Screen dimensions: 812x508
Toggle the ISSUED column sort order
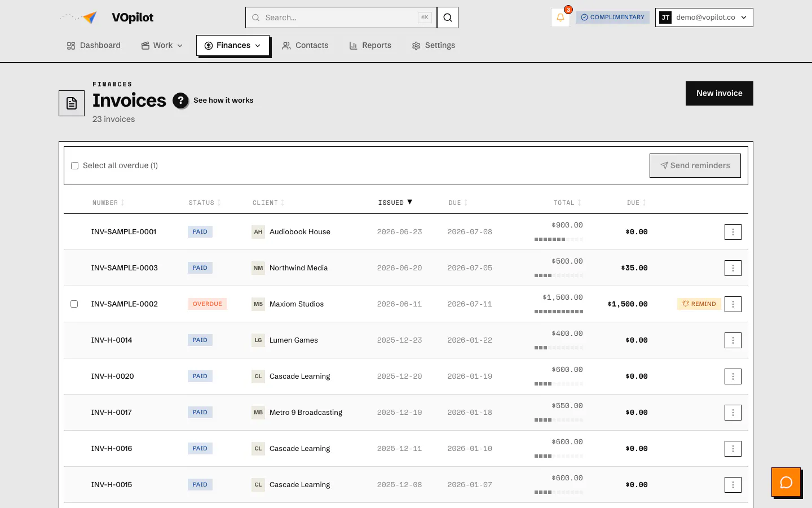[x=395, y=203]
